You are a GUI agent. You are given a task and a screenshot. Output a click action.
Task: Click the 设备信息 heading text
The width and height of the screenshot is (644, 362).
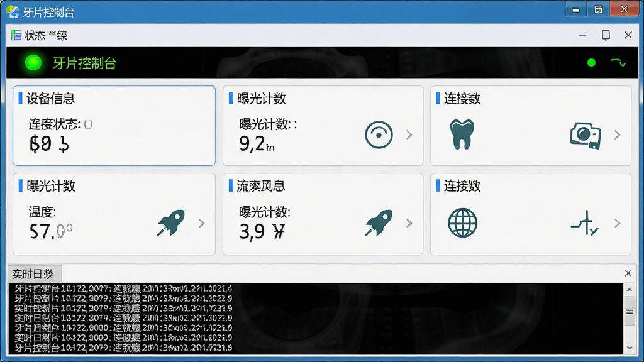[x=50, y=99]
